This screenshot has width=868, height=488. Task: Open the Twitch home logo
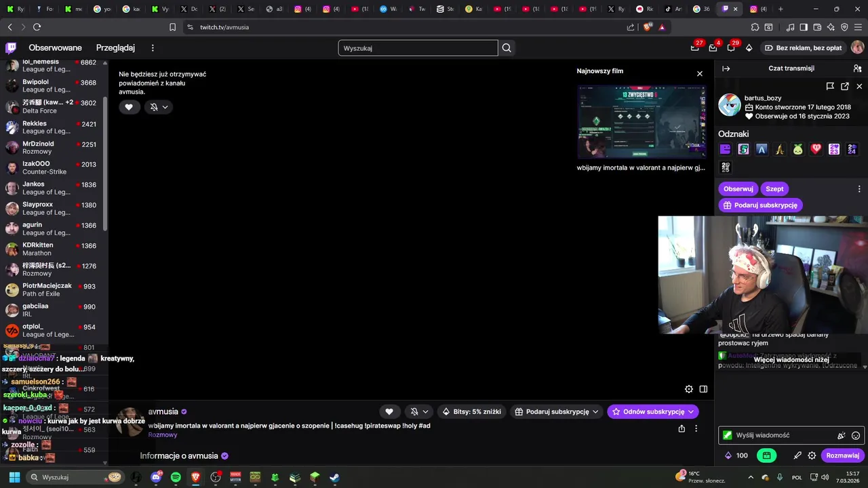(11, 47)
